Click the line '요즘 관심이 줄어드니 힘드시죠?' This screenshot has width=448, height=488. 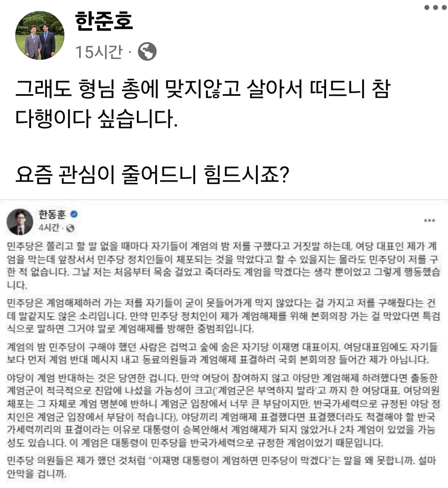(x=152, y=175)
